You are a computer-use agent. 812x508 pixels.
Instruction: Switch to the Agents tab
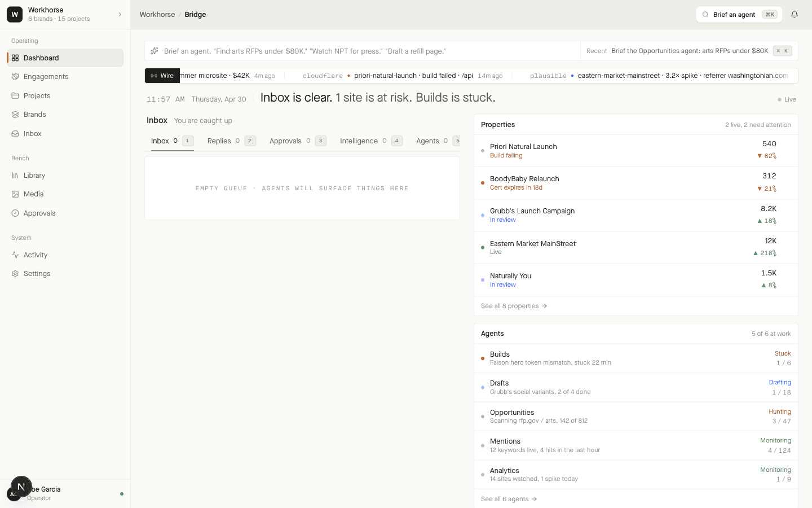(x=438, y=141)
